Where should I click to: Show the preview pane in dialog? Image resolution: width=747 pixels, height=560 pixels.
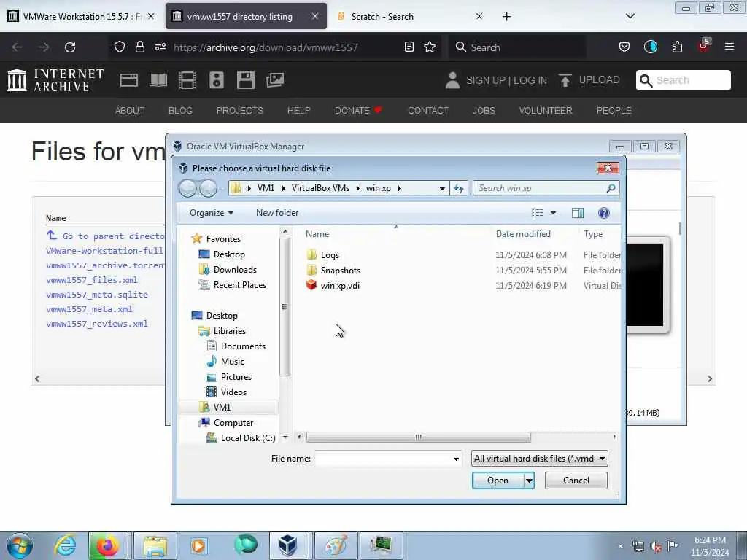click(578, 213)
